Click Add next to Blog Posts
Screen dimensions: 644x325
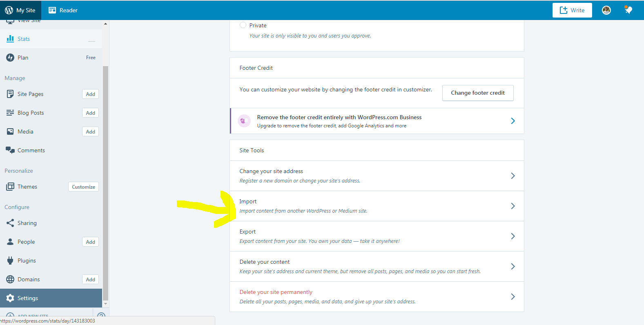[90, 113]
